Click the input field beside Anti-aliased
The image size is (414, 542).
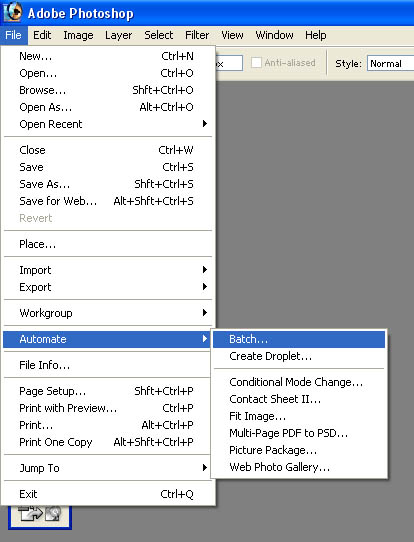pyautogui.click(x=229, y=64)
